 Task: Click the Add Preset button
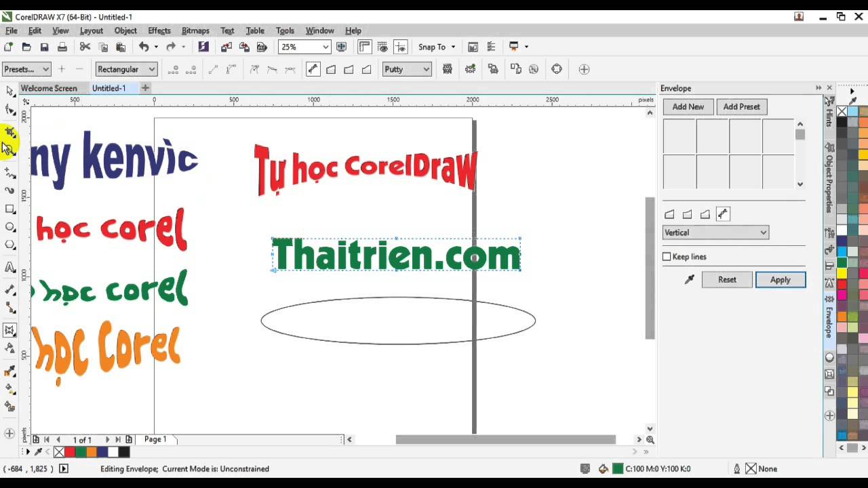(x=741, y=106)
